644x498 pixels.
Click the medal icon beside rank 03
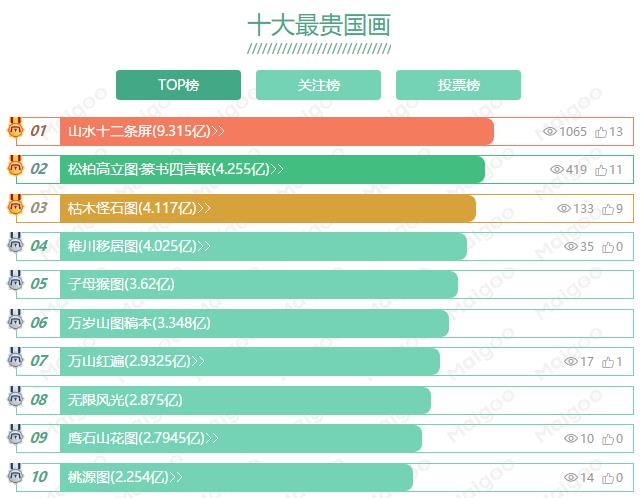tap(15, 204)
